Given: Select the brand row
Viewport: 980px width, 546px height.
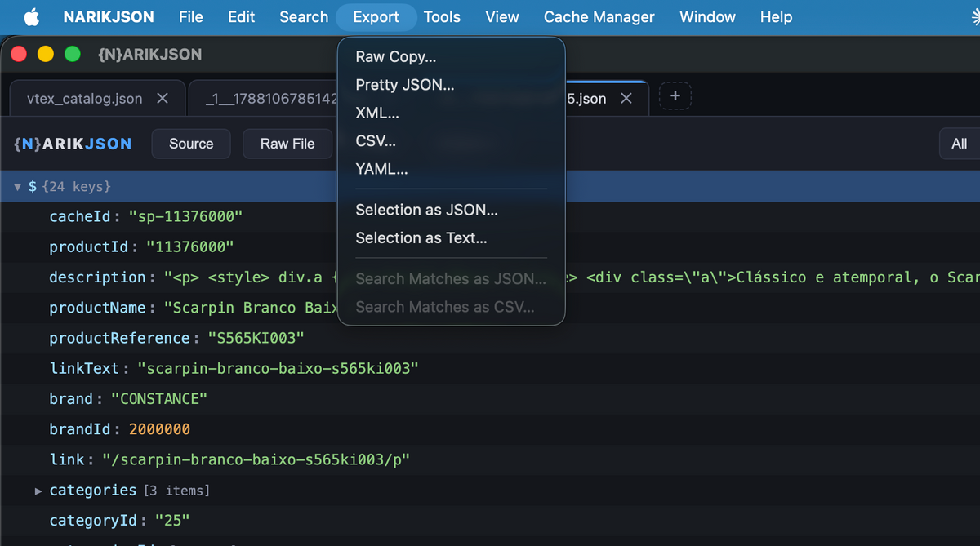Looking at the screenshot, I should click(x=490, y=399).
